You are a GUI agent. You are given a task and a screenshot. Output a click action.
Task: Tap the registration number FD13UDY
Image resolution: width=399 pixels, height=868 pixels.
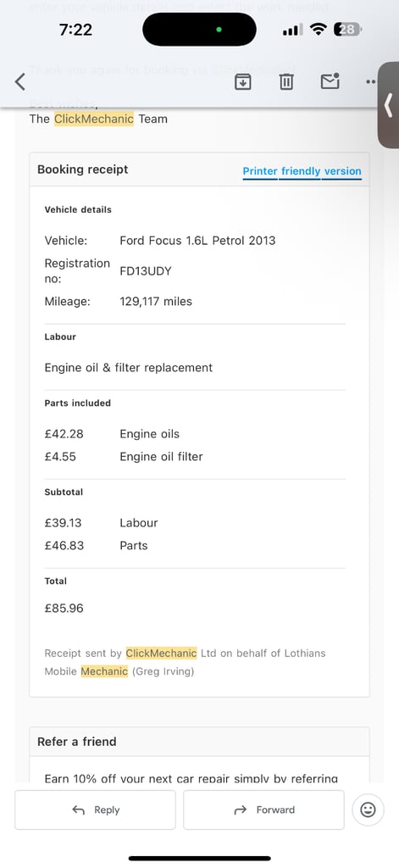pos(146,271)
